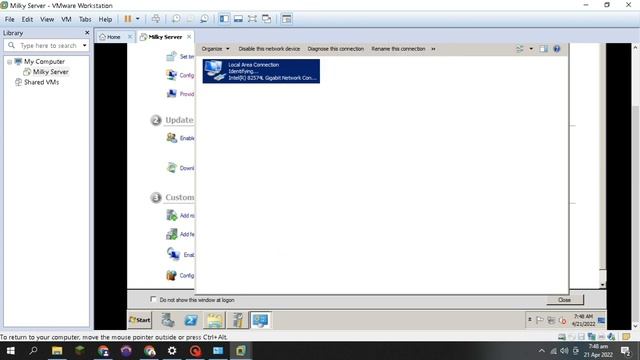Open host Windows Start button
This screenshot has height=360, width=640.
coord(11,351)
